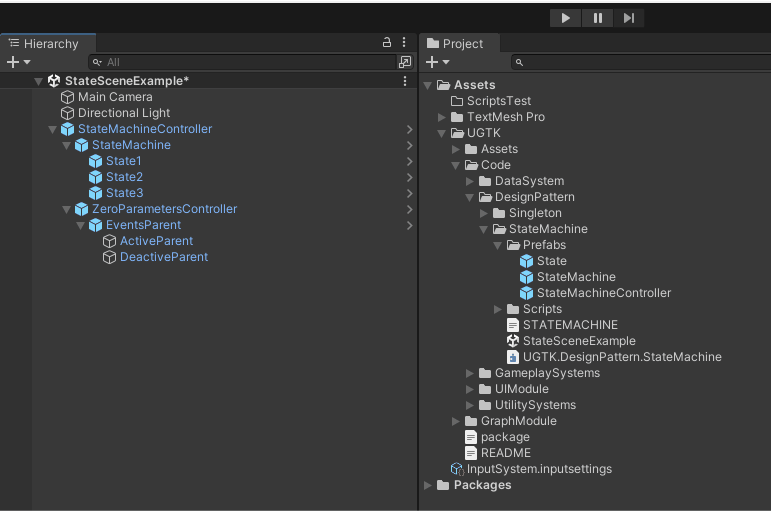Screen dimensions: 771x511
Task: Collapse the ZeroParametersController hierarchy node
Action: click(x=66, y=210)
